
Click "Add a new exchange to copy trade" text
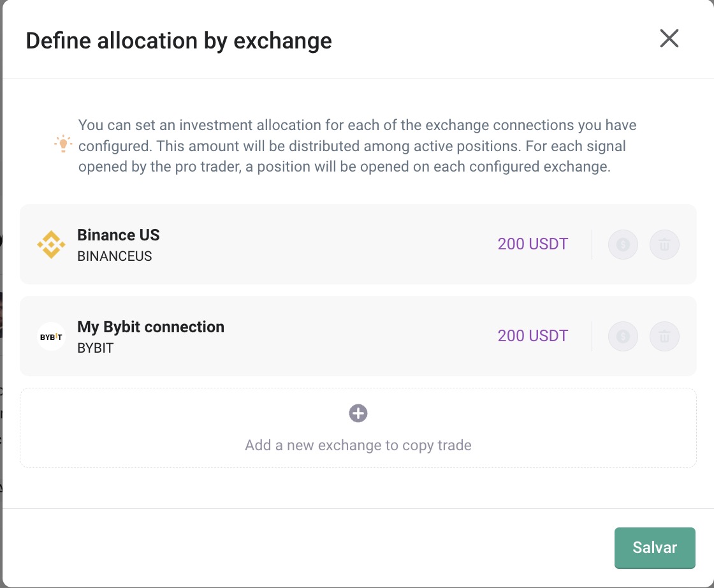pos(358,445)
